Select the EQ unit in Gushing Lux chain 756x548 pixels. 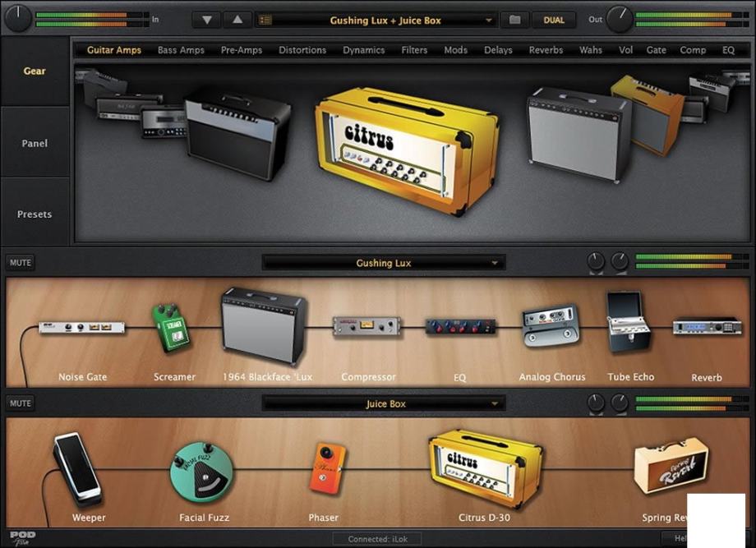460,326
